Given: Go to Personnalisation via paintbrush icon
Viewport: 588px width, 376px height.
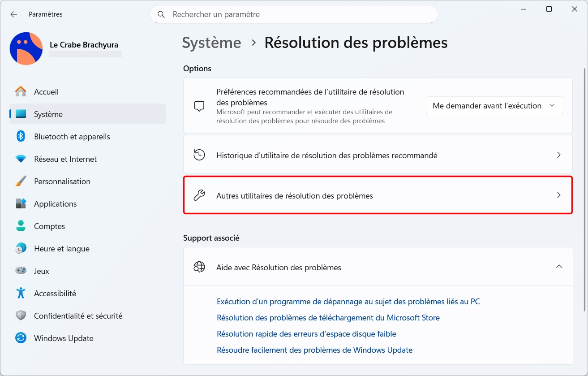Looking at the screenshot, I should (21, 182).
